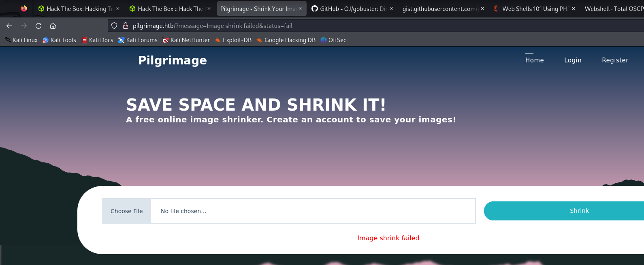Open the Kali Linux bookmark
The height and width of the screenshot is (265, 644).
[x=21, y=40]
